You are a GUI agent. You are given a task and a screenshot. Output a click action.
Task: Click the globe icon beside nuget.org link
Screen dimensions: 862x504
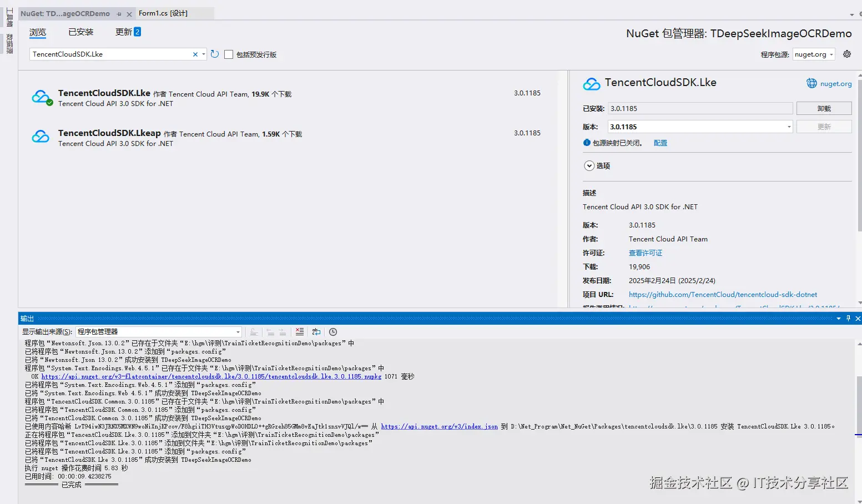(x=811, y=83)
